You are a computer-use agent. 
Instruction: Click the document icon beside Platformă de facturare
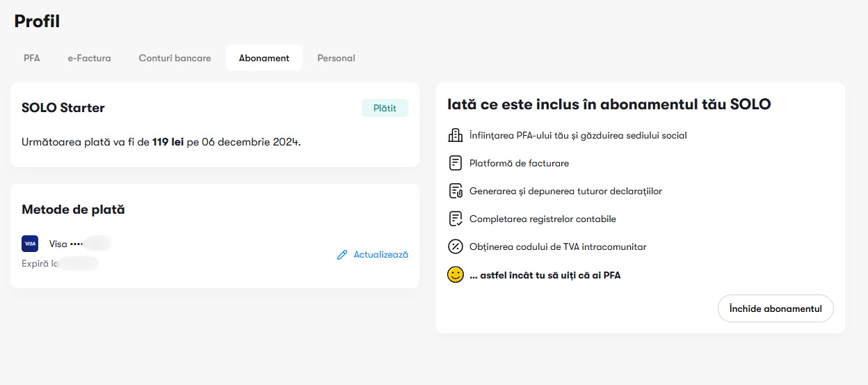pos(456,163)
